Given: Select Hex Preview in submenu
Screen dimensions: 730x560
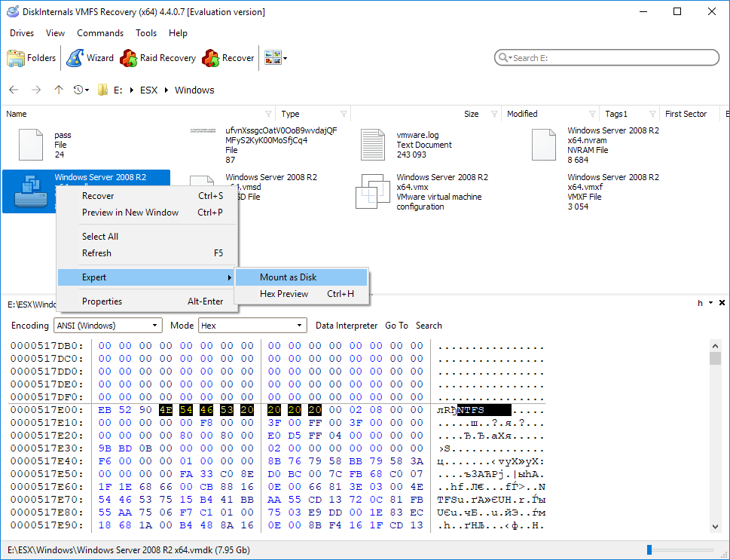Looking at the screenshot, I should point(301,294).
